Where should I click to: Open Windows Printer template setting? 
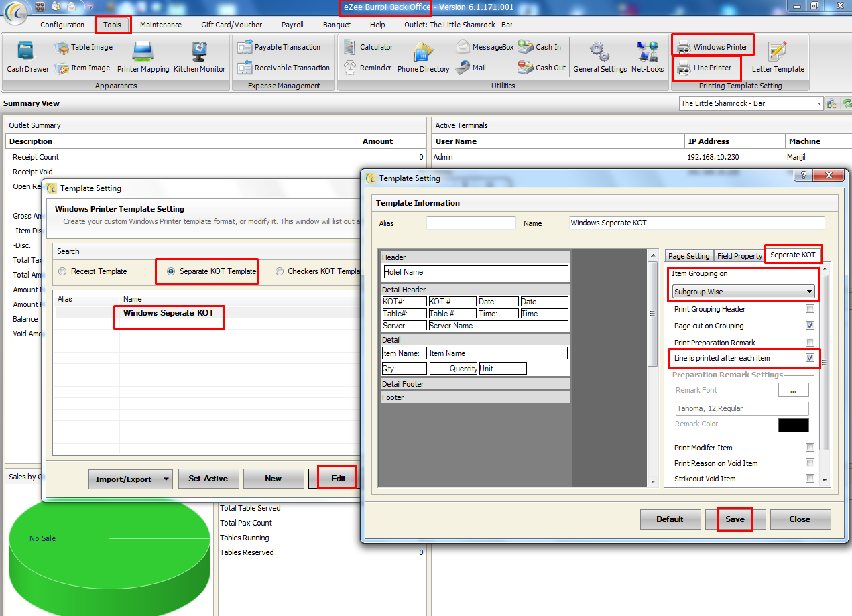click(713, 47)
